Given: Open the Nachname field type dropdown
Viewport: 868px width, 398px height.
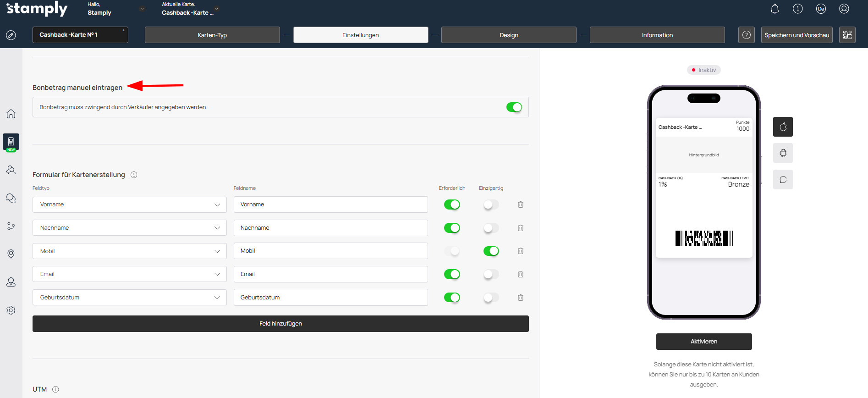Looking at the screenshot, I should pyautogui.click(x=129, y=228).
